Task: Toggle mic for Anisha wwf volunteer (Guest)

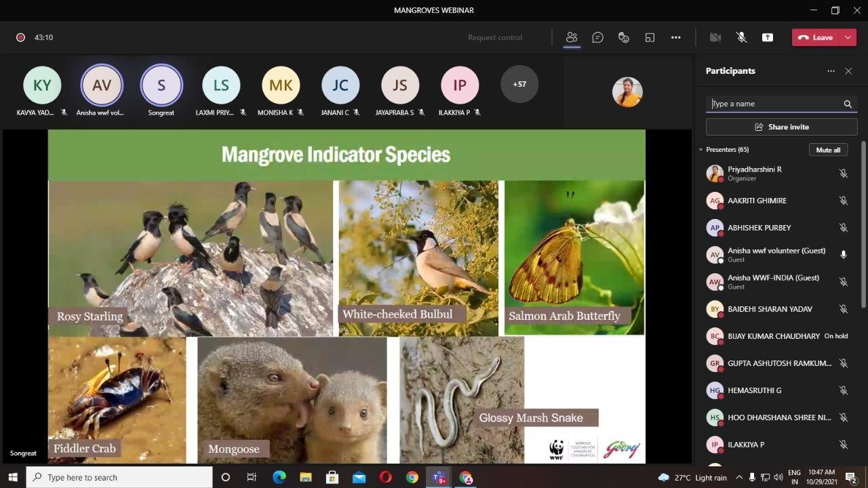Action: click(x=844, y=255)
